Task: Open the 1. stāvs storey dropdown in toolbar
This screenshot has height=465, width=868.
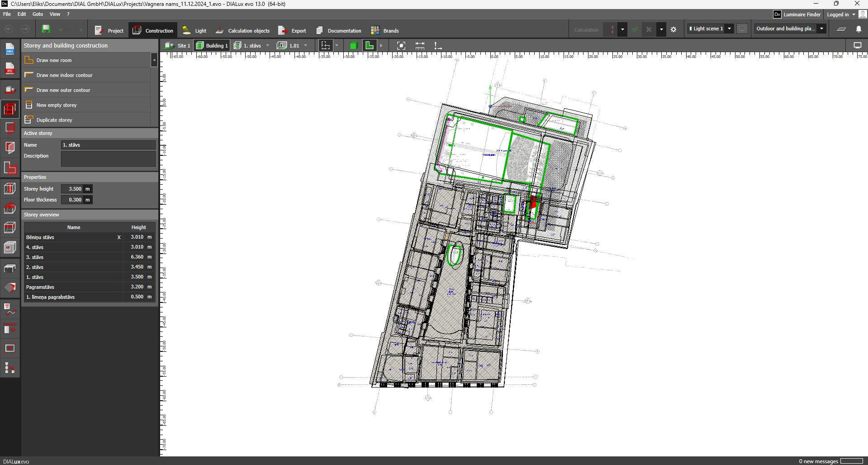Action: pyautogui.click(x=267, y=46)
